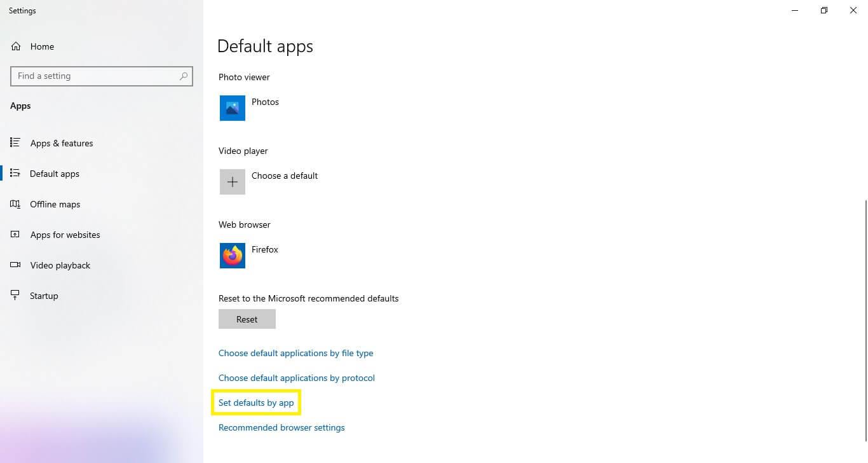Click the Video player label
Screen dimensions: 868x463
click(243, 151)
